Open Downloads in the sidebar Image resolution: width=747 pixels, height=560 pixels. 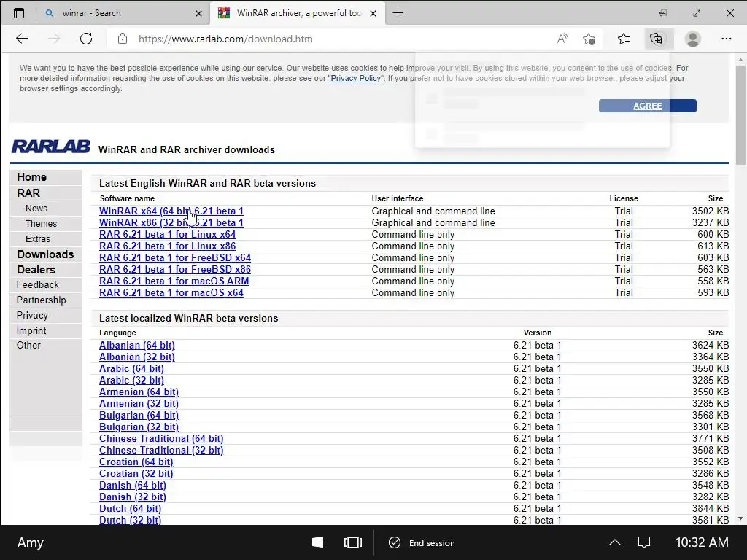tap(45, 254)
